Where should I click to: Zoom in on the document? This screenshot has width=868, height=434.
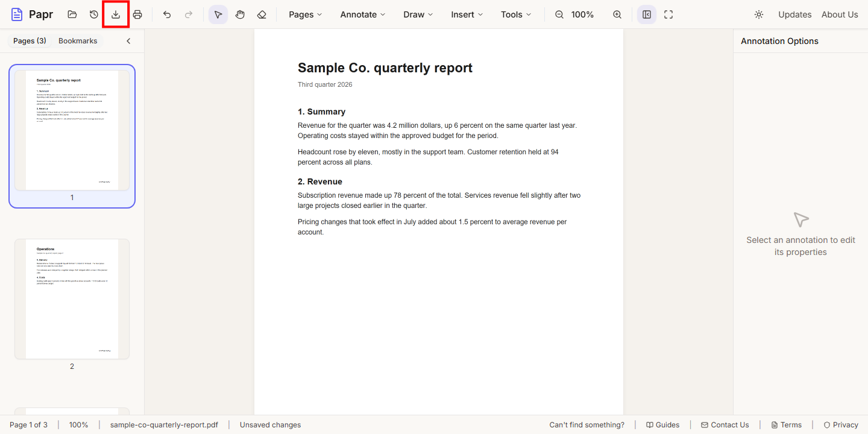617,14
